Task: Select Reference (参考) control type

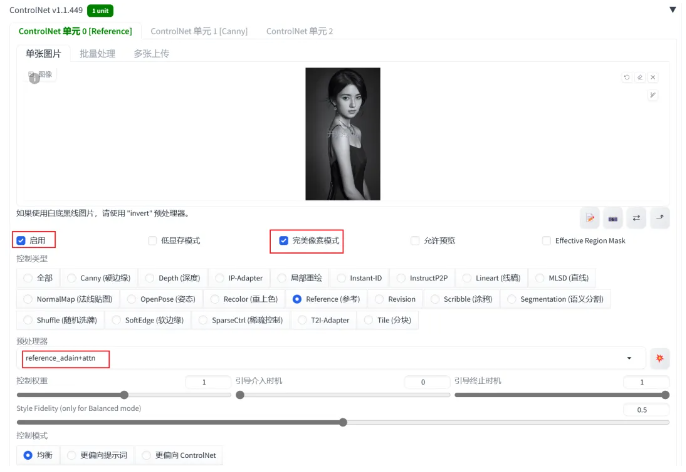Action: (327, 299)
